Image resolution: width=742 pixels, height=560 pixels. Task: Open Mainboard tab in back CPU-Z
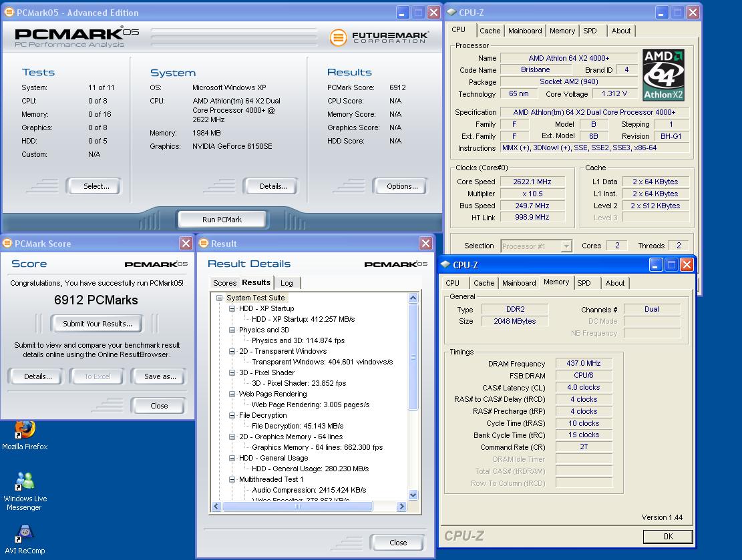tap(525, 31)
